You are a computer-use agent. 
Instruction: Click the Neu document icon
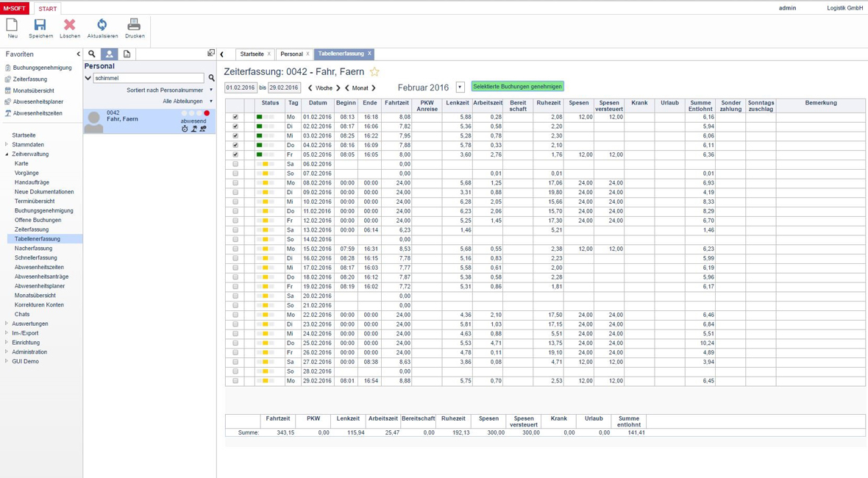coord(13,26)
